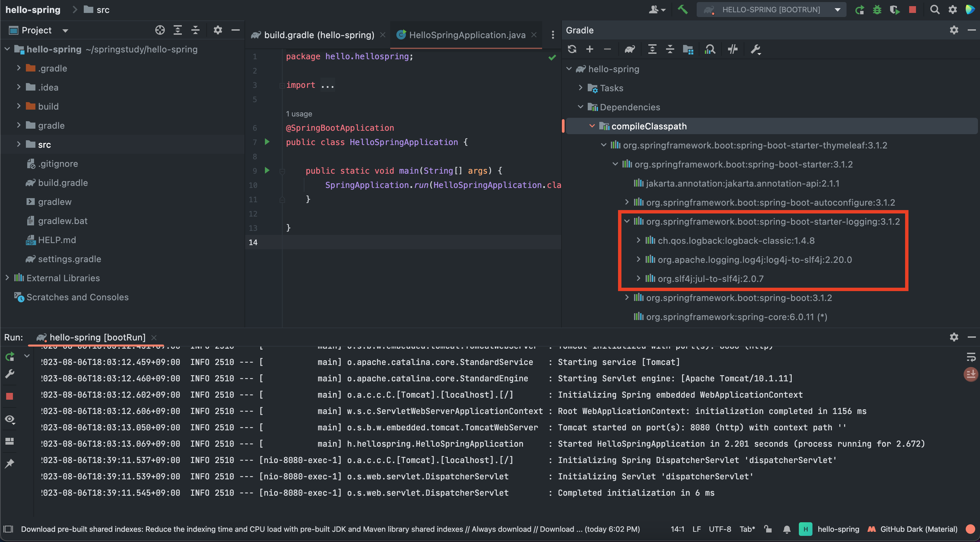Screen dimensions: 980x542
Task: Open notifications bell in status bar
Action: click(x=787, y=529)
